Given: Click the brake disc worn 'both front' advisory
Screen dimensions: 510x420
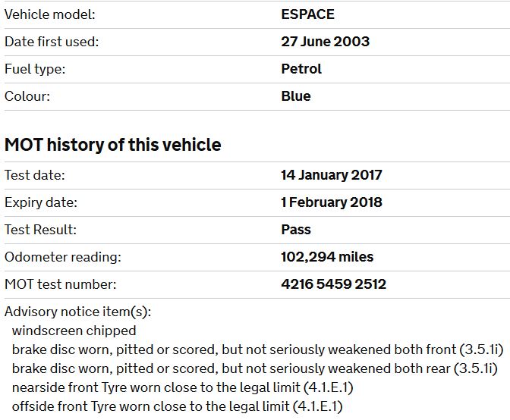Looking at the screenshot, I should tap(257, 349).
